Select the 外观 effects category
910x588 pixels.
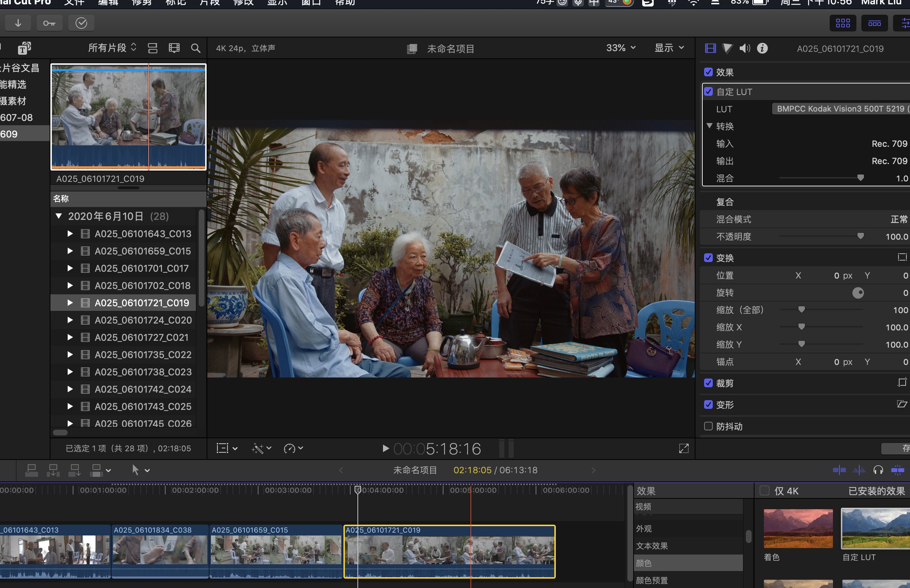[688, 528]
